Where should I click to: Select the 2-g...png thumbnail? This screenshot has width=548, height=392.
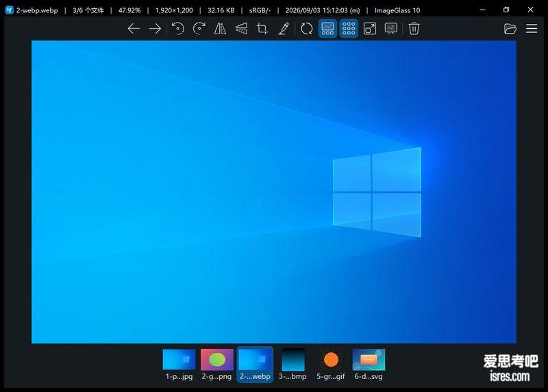click(x=216, y=365)
